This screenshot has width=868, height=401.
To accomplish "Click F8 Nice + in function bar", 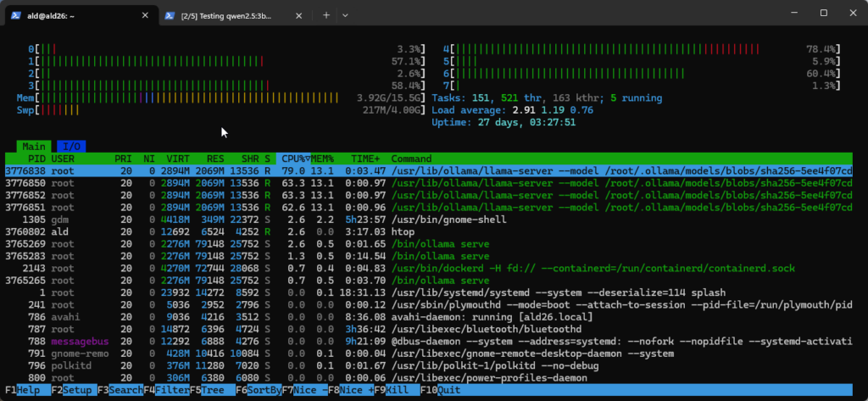I will [x=351, y=390].
